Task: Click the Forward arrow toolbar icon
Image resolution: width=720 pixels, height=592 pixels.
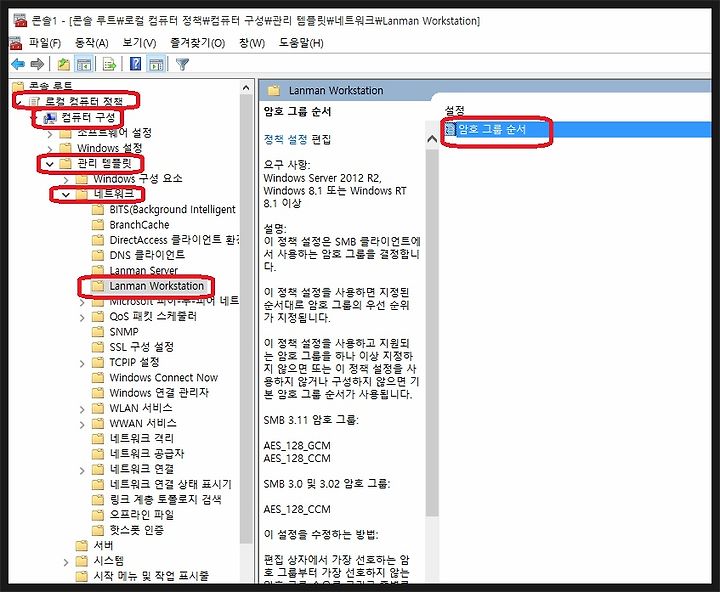Action: click(x=37, y=64)
